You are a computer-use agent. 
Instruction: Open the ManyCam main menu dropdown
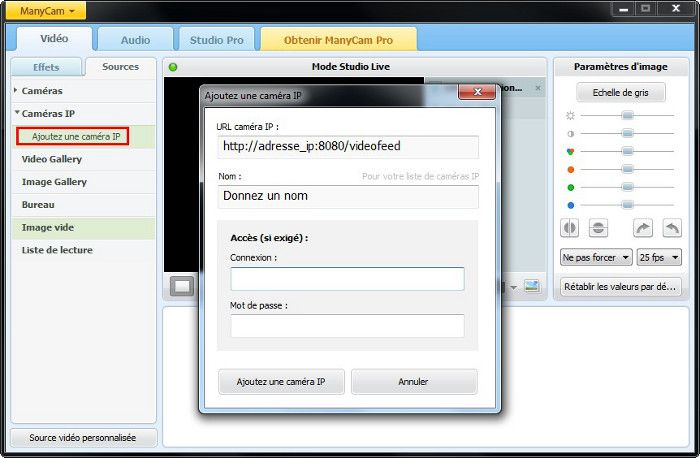[x=47, y=11]
